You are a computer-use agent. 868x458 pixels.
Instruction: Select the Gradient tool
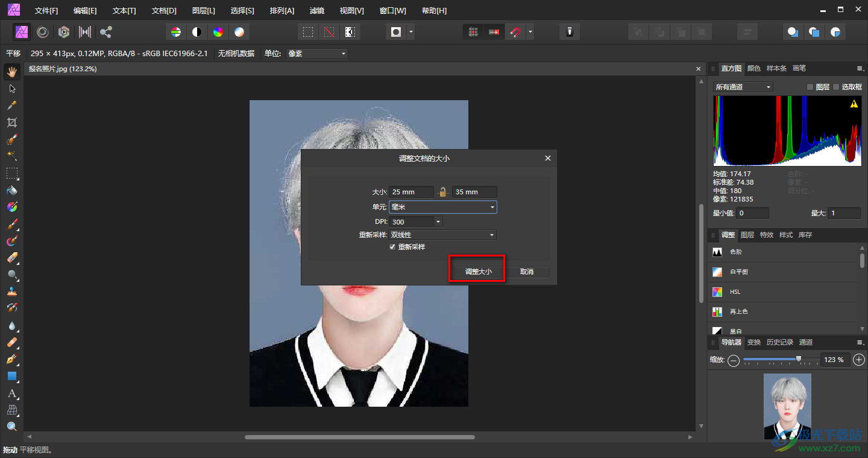click(x=11, y=207)
